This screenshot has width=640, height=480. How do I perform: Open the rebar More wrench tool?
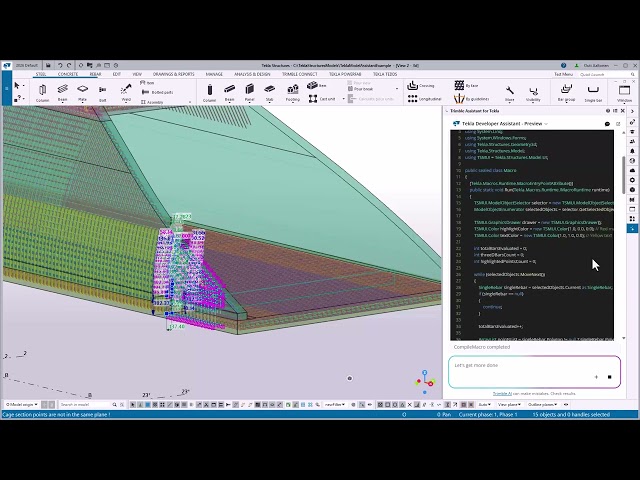pos(509,93)
